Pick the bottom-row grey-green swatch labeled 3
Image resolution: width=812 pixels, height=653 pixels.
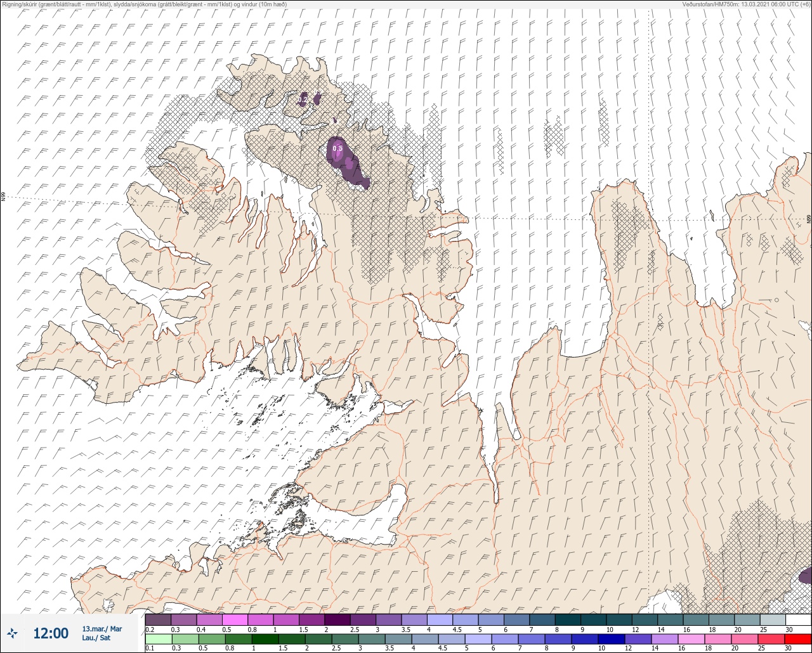tap(372, 638)
